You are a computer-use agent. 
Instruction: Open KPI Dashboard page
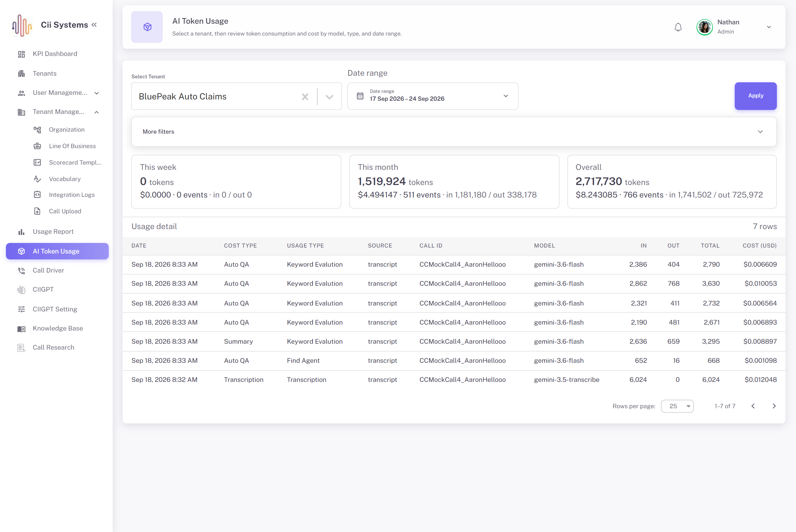click(x=55, y=54)
